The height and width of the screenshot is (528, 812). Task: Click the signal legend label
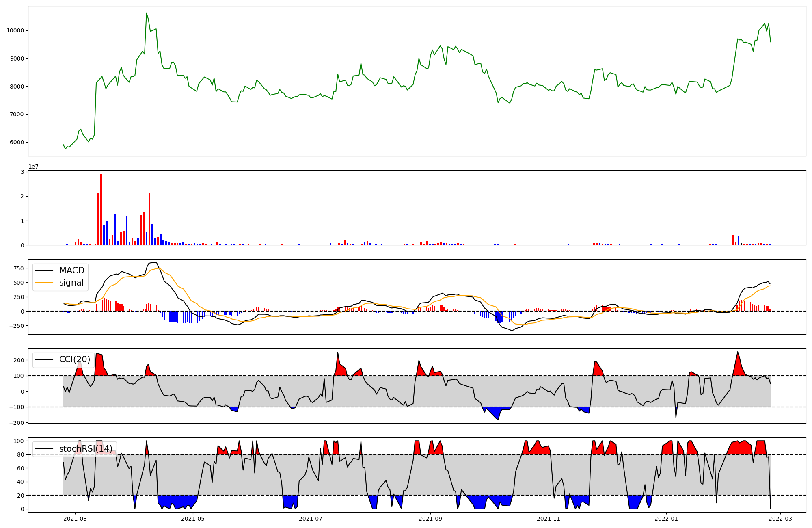click(71, 283)
